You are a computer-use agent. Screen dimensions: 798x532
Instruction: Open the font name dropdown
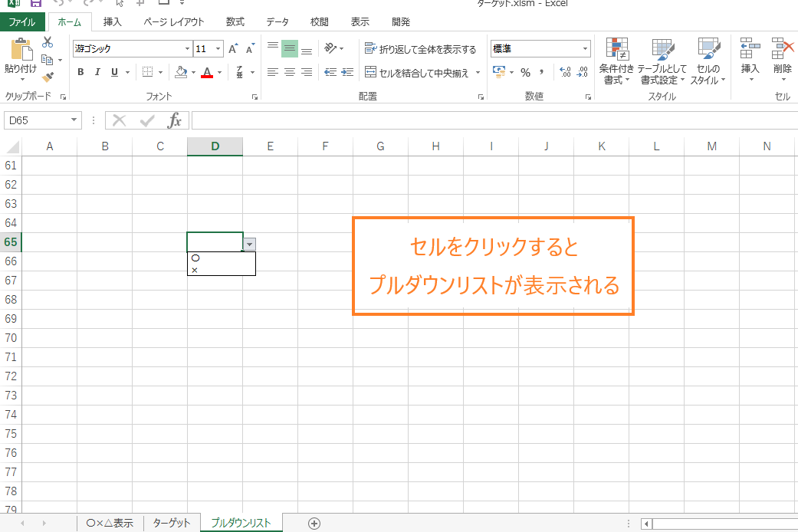[188, 48]
